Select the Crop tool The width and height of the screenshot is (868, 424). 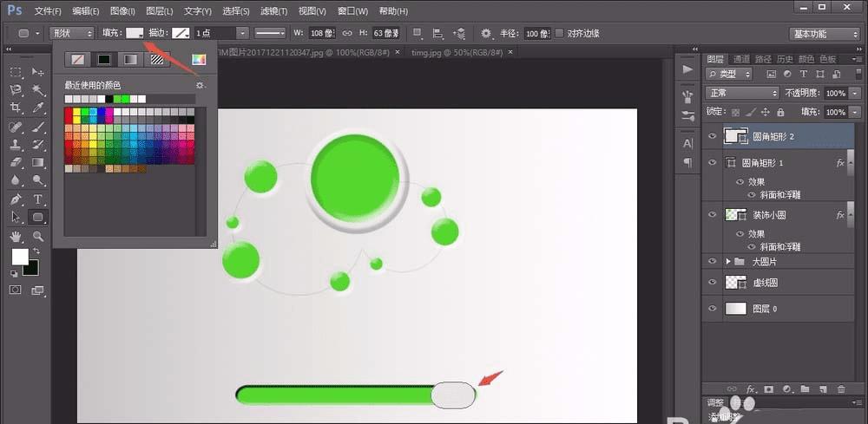click(16, 108)
